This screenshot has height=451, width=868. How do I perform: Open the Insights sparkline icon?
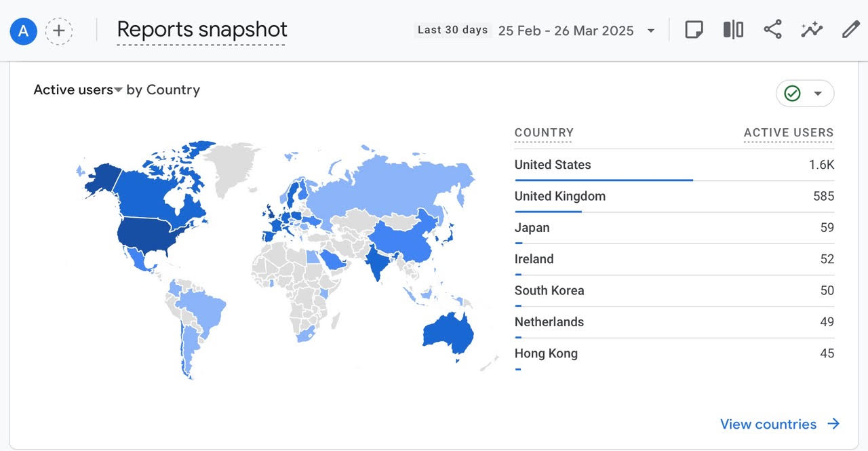(812, 30)
